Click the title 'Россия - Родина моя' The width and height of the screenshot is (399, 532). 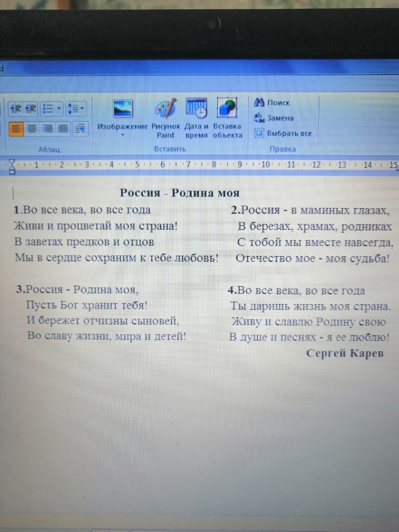tap(179, 193)
